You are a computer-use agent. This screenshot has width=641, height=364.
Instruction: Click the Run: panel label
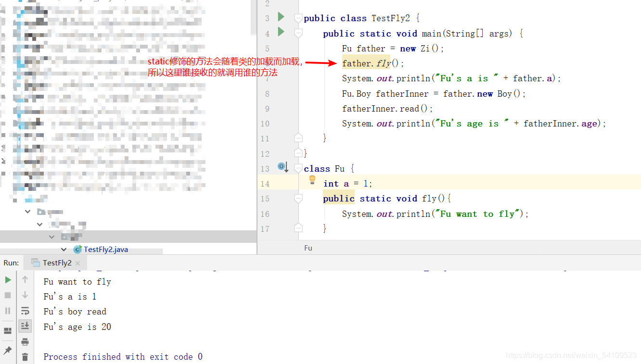11,263
